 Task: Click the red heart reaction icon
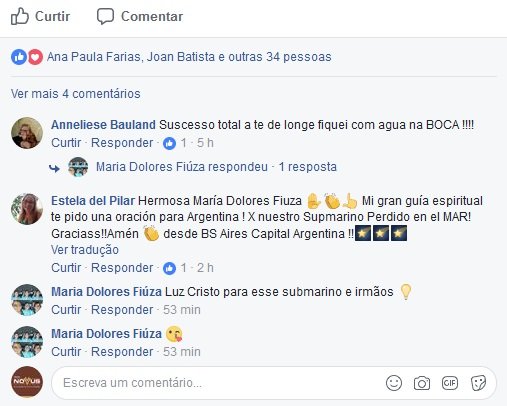click(35, 57)
